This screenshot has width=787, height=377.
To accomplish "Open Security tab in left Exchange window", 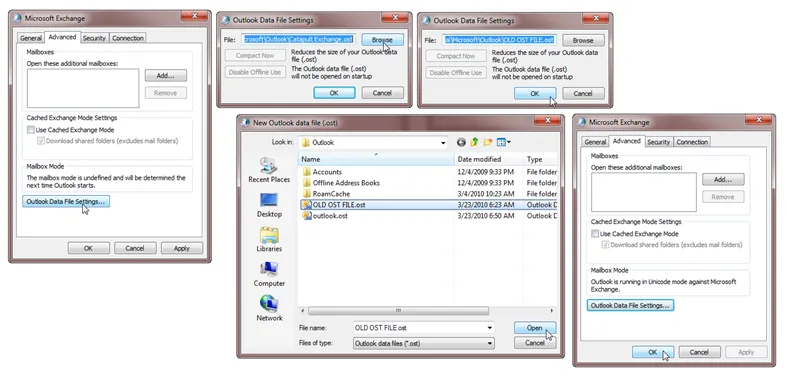I will 94,38.
